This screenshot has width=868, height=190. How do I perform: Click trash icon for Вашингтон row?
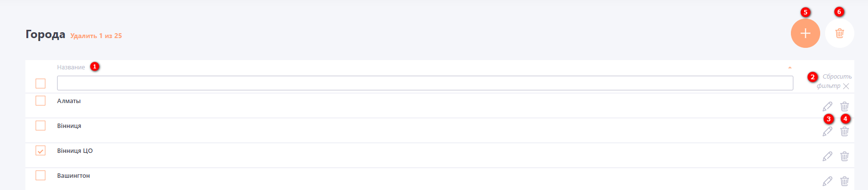click(x=845, y=181)
